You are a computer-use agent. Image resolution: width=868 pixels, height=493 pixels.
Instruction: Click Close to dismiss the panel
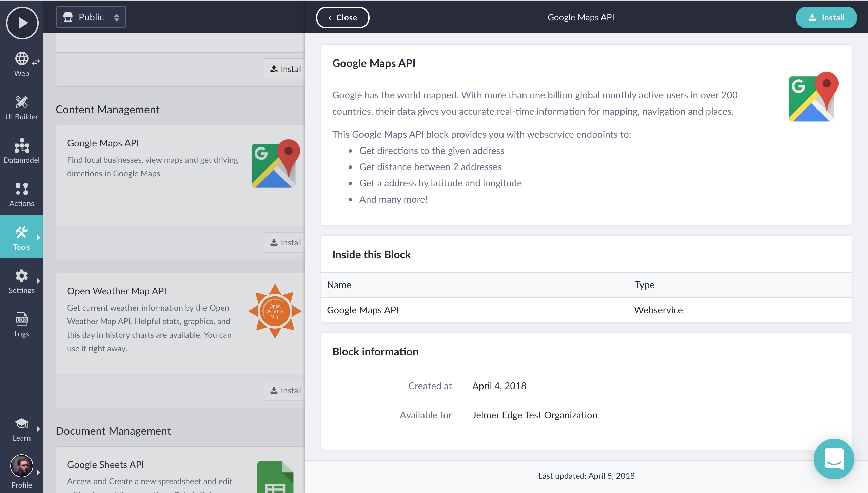tap(342, 17)
